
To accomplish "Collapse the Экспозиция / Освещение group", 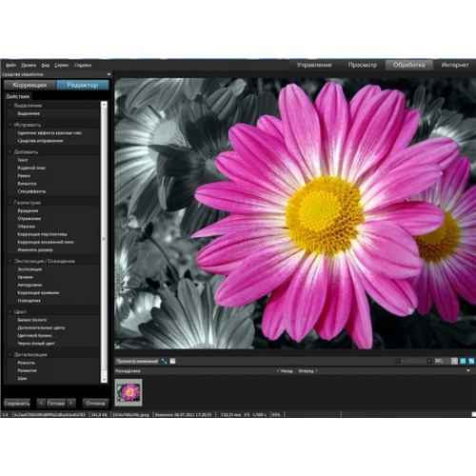I will [10, 261].
